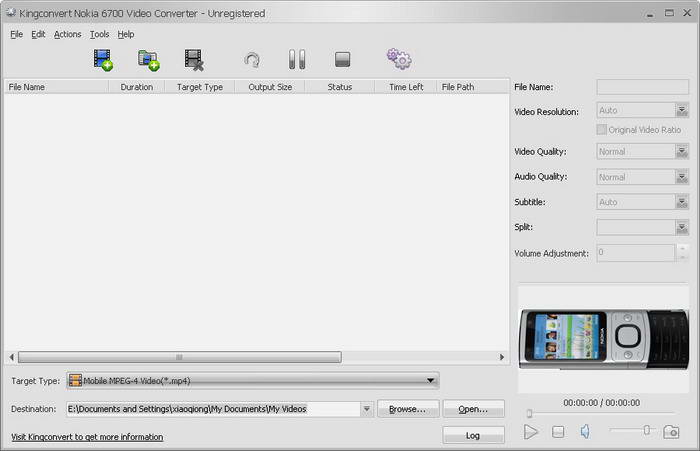
Task: Click the volume slider handle
Action: (646, 430)
